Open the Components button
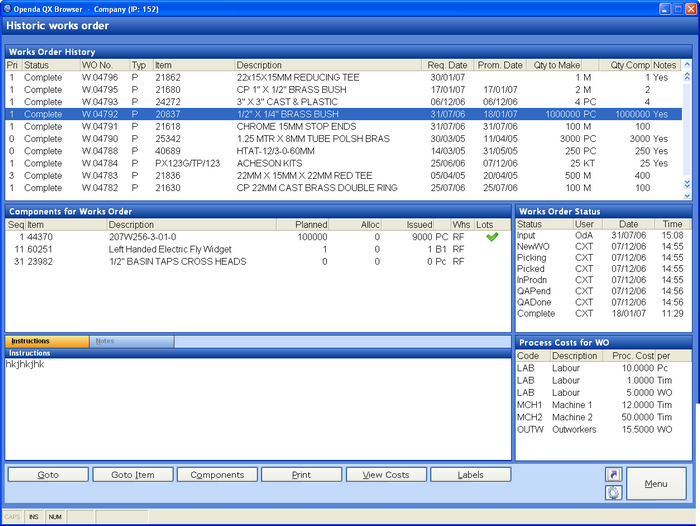This screenshot has width=700, height=526. (217, 475)
